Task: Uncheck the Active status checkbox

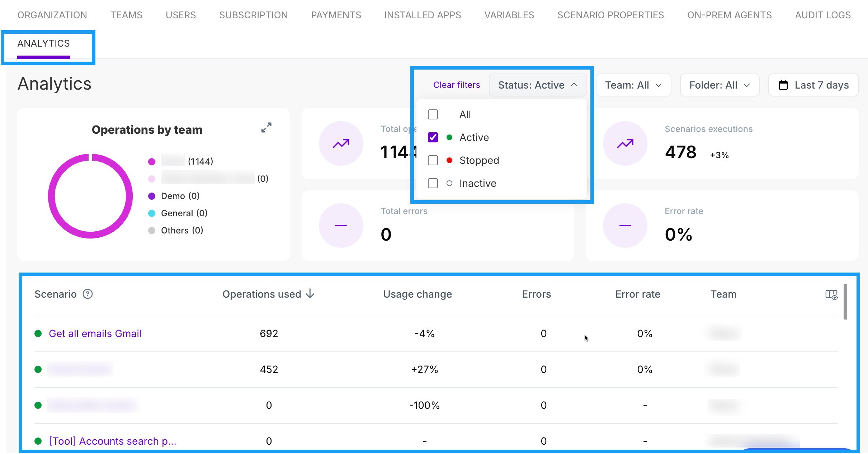Action: (433, 137)
